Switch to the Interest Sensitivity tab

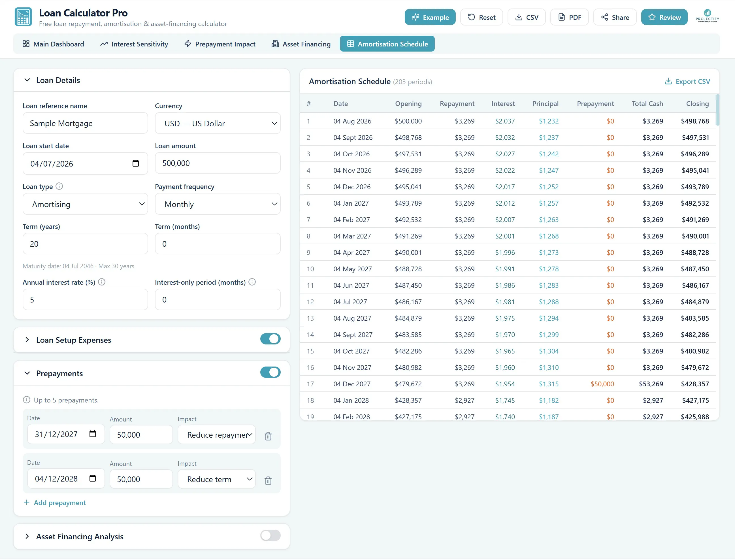pos(134,44)
